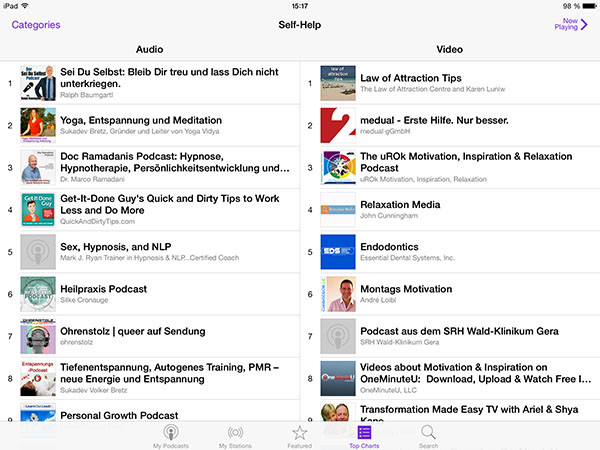Select the Top Charts tab icon
This screenshot has width=600, height=450.
(364, 432)
